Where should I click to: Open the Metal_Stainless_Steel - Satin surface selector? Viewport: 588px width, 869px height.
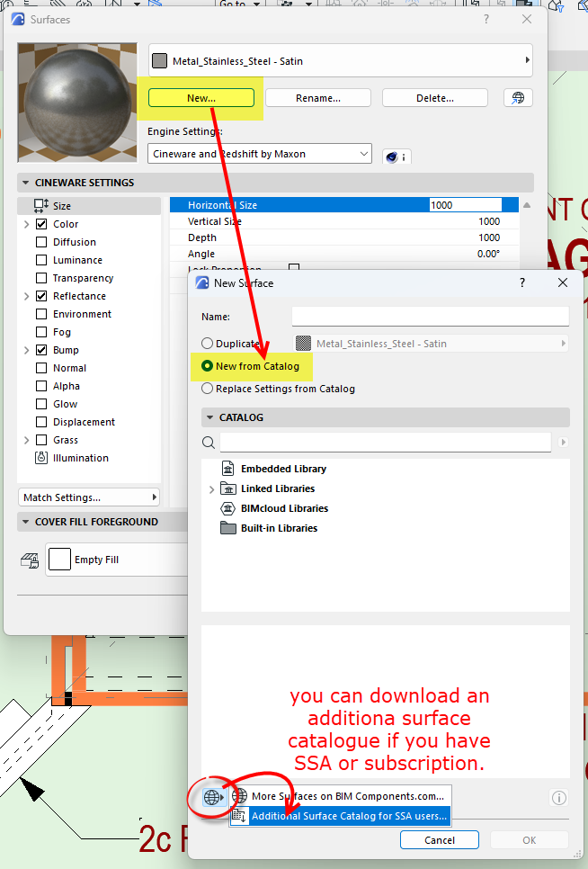coord(341,61)
